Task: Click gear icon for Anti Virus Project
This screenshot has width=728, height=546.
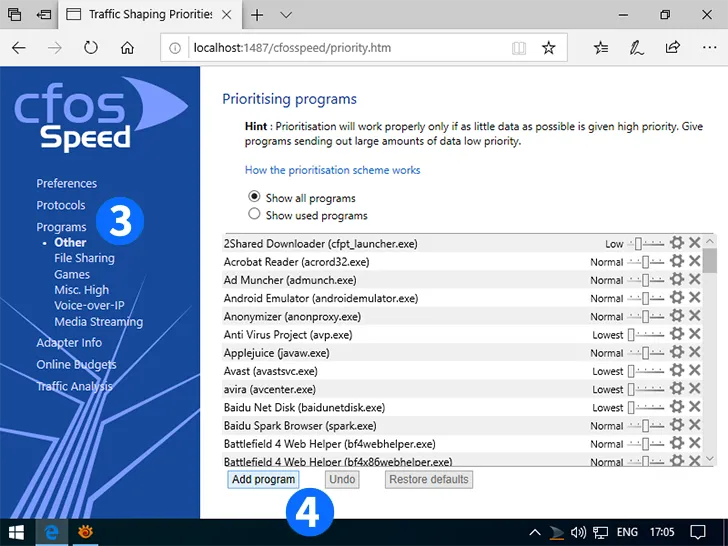Action: point(677,334)
